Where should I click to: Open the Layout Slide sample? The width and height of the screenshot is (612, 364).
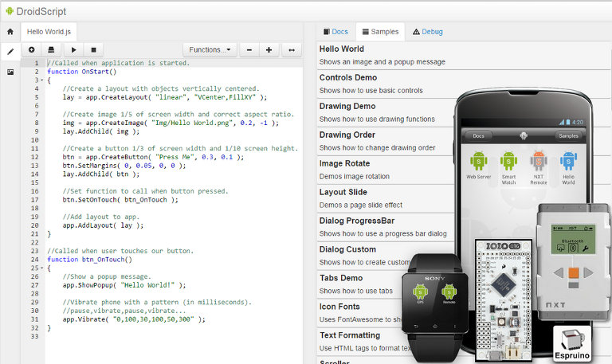[386, 198]
